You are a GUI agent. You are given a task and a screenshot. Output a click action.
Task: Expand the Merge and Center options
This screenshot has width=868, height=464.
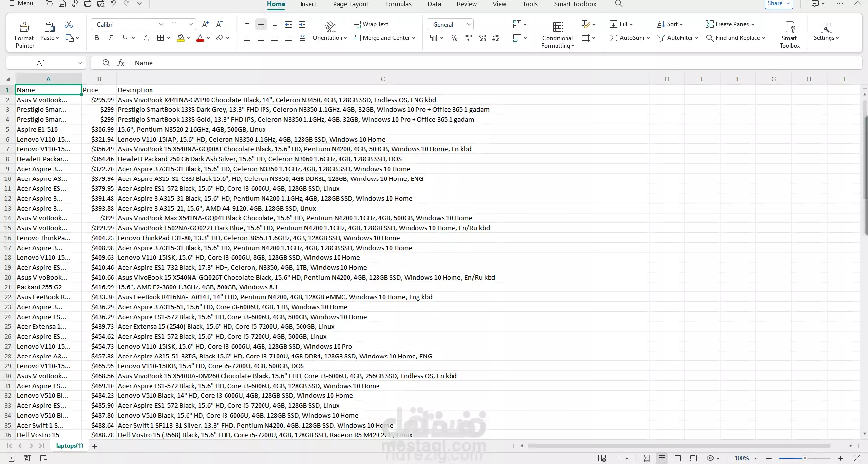(x=414, y=38)
